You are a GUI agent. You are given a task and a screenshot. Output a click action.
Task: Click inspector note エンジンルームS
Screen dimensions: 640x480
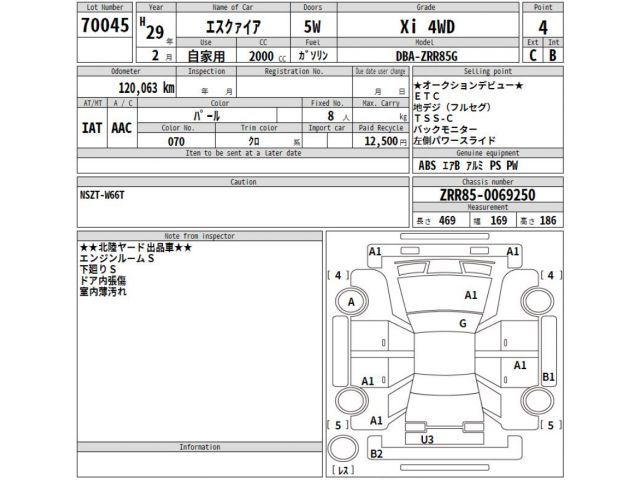tap(117, 258)
